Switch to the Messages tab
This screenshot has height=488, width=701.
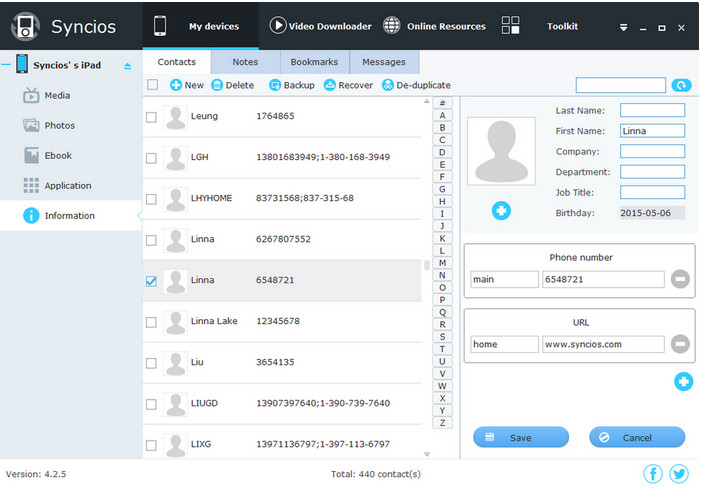pos(384,62)
